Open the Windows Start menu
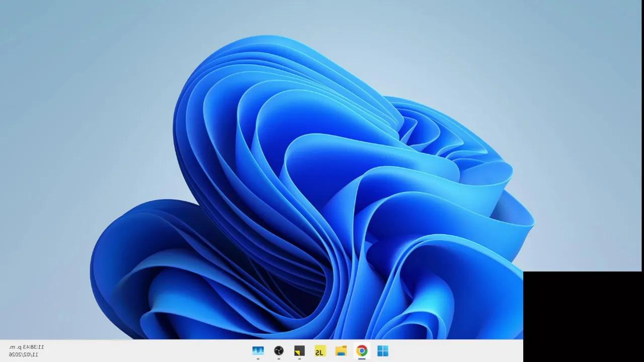Image resolution: width=644 pixels, height=362 pixels. pos(382,351)
